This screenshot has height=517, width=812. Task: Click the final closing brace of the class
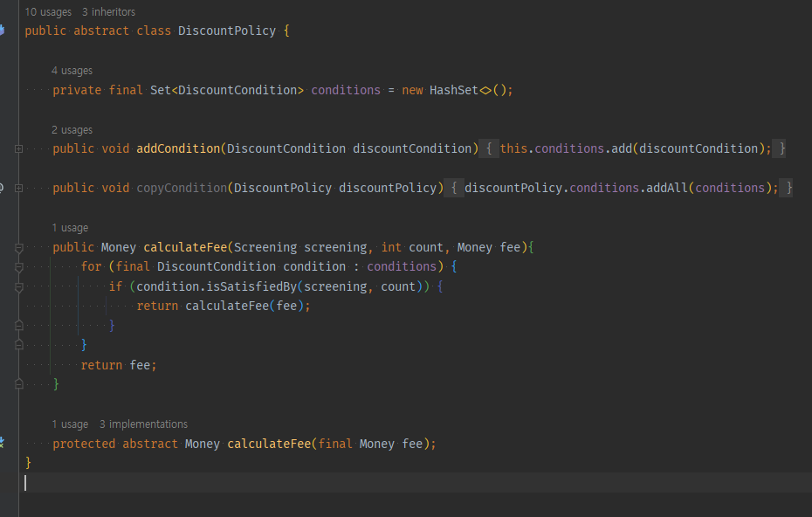tap(28, 463)
